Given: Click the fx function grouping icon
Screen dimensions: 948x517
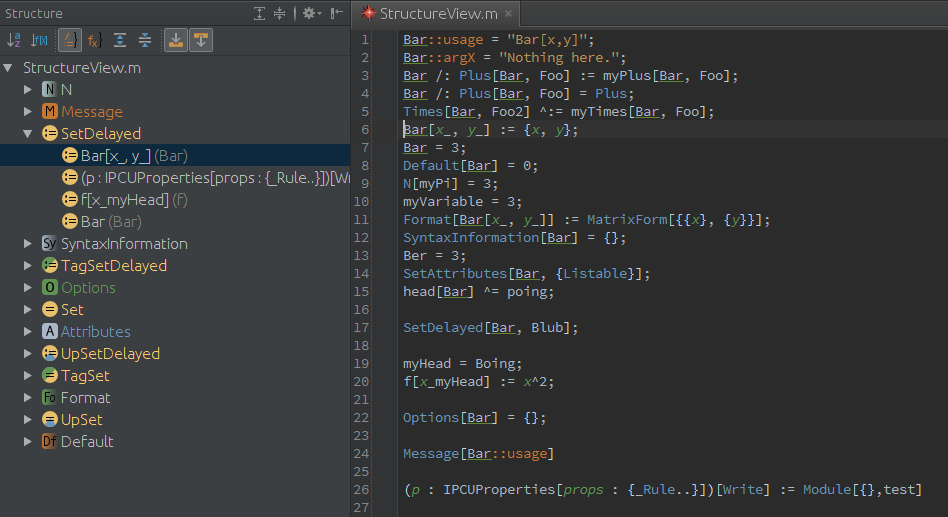Looking at the screenshot, I should click(x=94, y=40).
